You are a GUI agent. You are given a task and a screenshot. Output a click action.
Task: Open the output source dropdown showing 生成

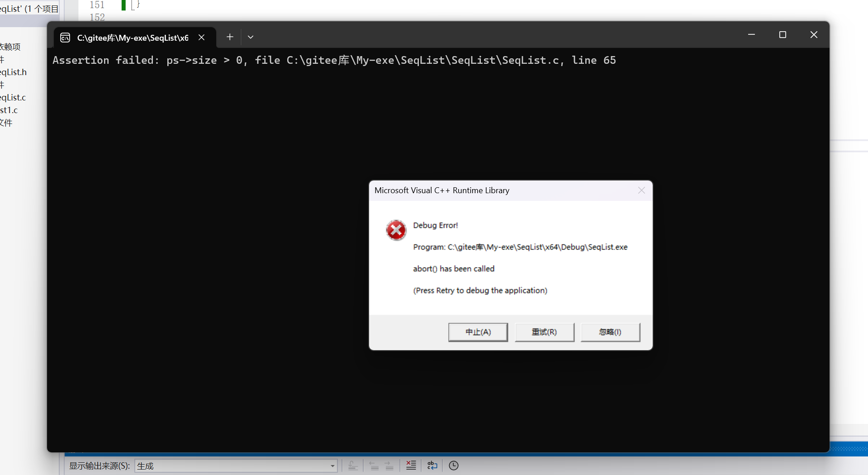point(236,465)
